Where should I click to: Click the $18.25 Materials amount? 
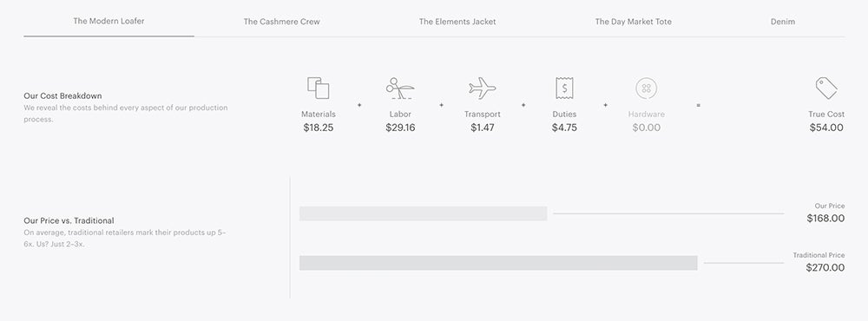pyautogui.click(x=319, y=128)
